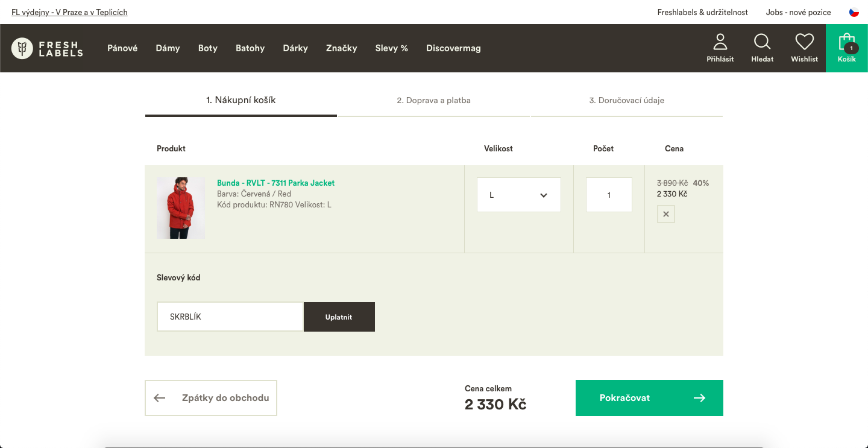Open the Boty menu
This screenshot has width=868, height=448.
click(x=208, y=48)
